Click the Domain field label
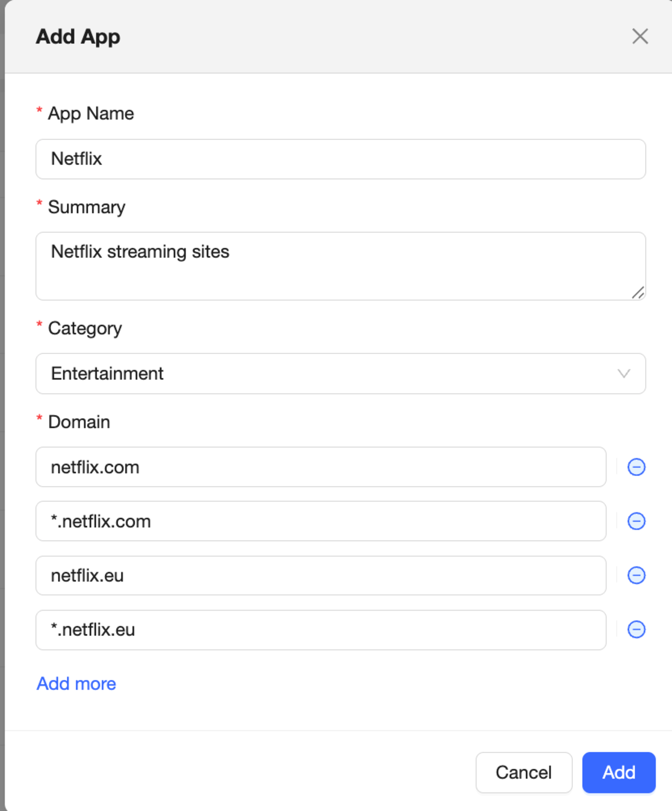The height and width of the screenshot is (811, 672). (79, 422)
